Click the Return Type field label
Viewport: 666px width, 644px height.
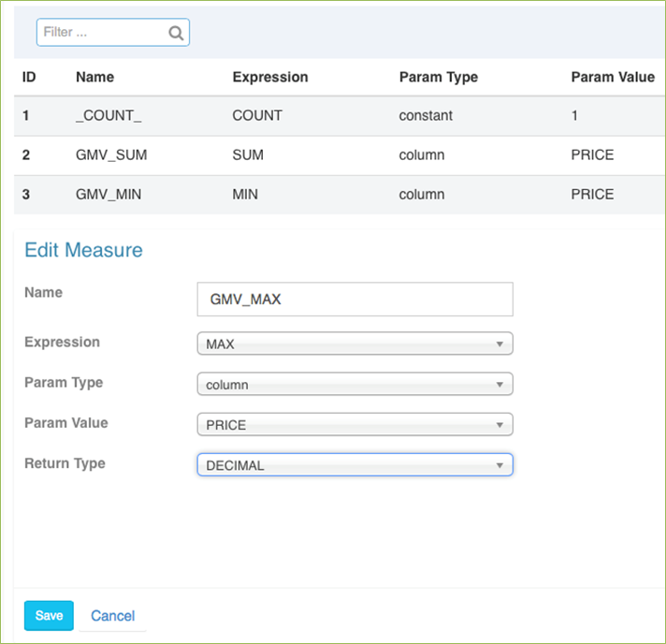[x=65, y=463]
